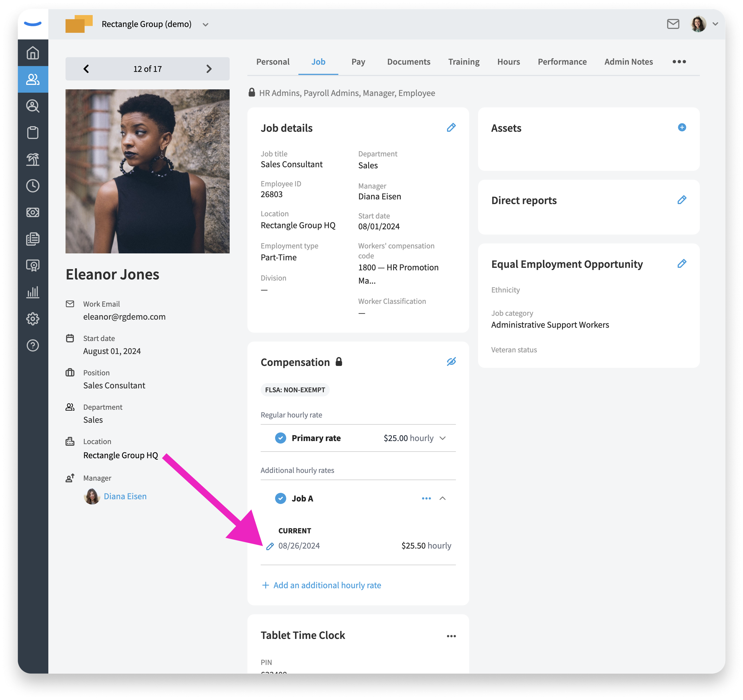Toggle compensation visibility eye icon

(x=451, y=362)
